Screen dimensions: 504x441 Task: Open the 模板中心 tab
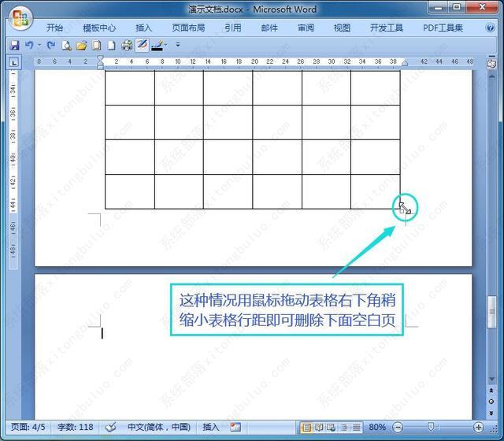coord(99,28)
